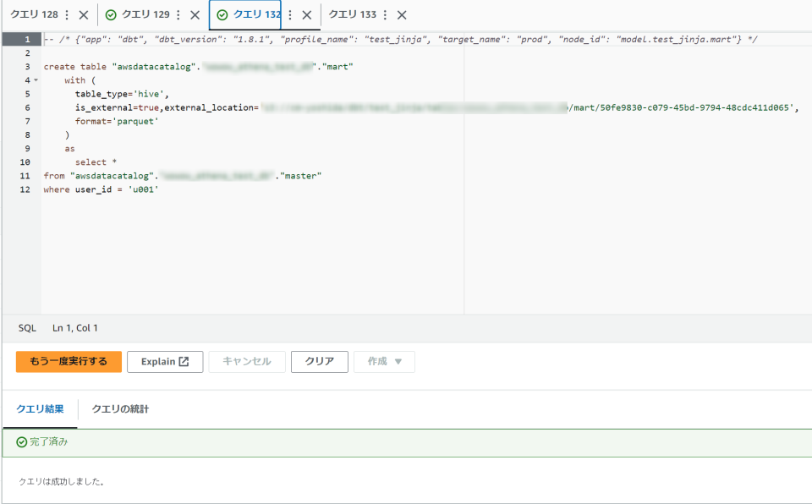The image size is (812, 504).
Task: Click the SQL language indicator in status bar
Action: (x=27, y=328)
